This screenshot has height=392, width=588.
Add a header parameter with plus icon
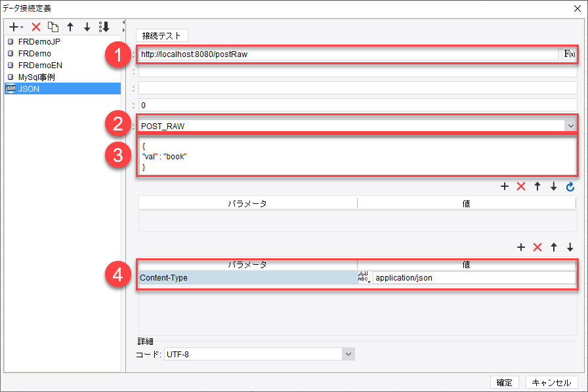(521, 247)
